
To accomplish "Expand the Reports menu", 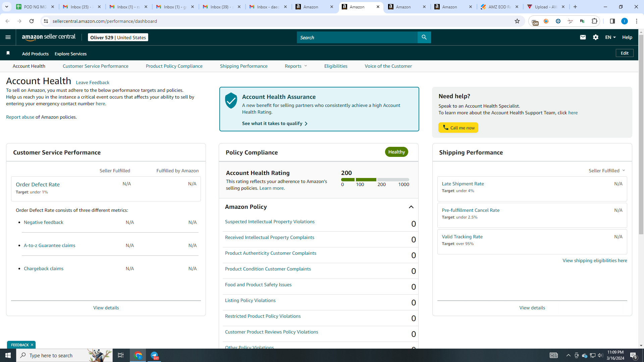I will [296, 66].
